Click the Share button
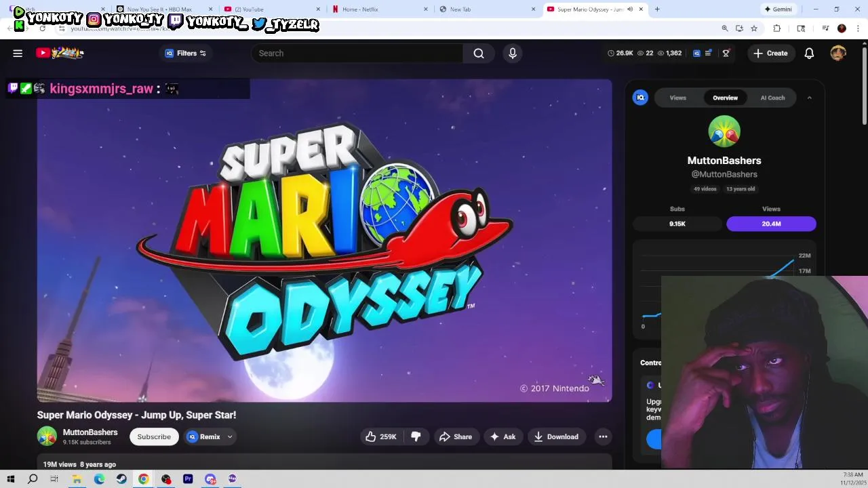Screen dimensions: 868x488 click(x=456, y=436)
